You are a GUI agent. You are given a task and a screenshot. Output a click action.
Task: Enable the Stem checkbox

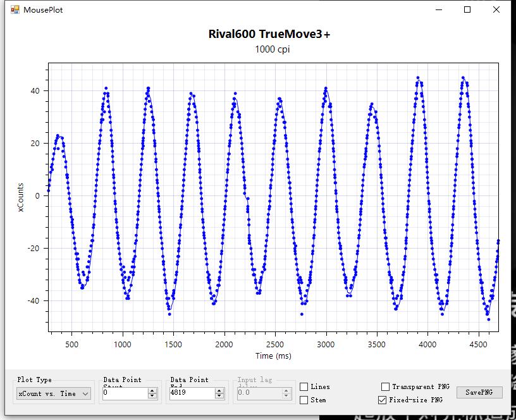click(x=304, y=400)
